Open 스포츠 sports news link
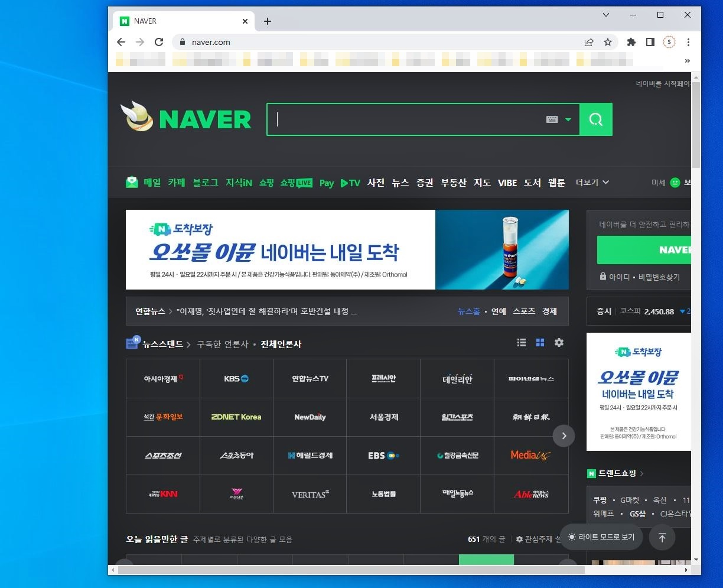Viewport: 723px width, 588px height. (x=524, y=311)
